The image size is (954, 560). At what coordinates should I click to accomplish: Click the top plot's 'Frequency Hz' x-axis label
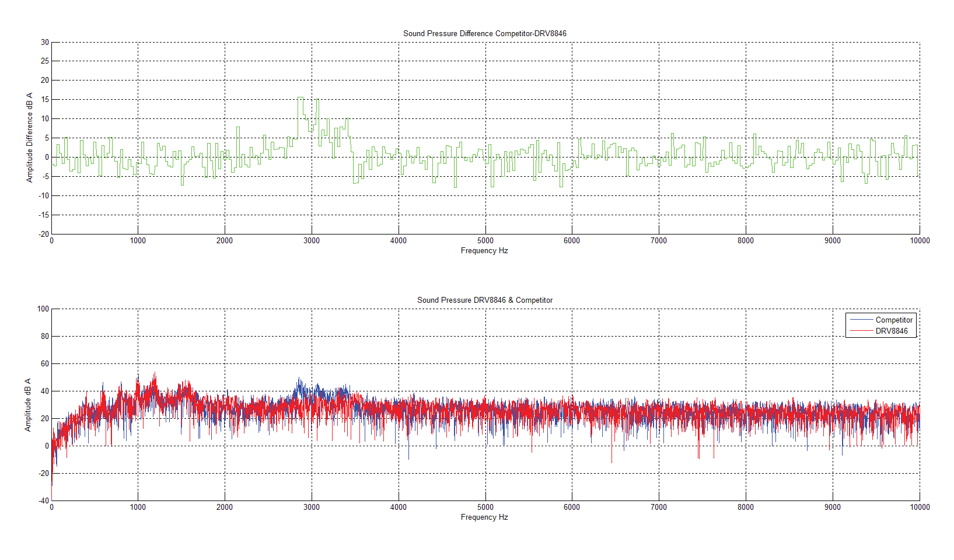(x=484, y=250)
